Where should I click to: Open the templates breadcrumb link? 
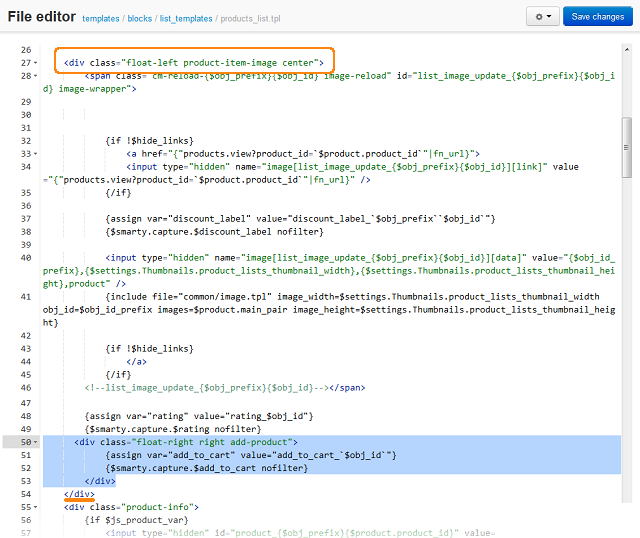pos(101,19)
